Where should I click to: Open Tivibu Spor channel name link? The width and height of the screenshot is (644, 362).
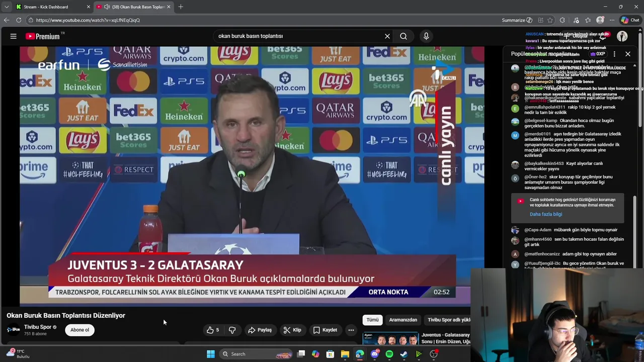[38, 327]
